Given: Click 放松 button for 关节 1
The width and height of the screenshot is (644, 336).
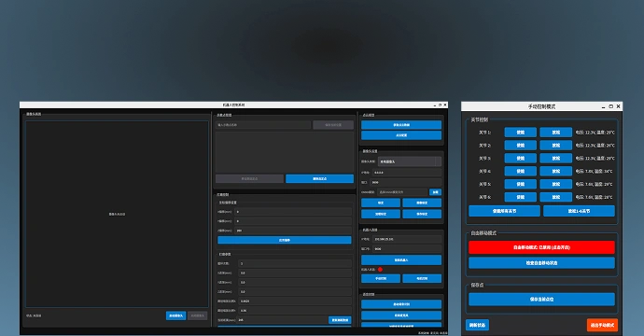Looking at the screenshot, I should (555, 133).
